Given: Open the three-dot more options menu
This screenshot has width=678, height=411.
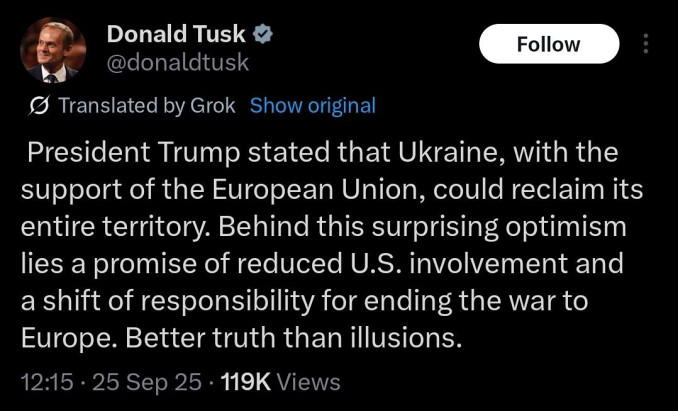Looking at the screenshot, I should pos(645,44).
